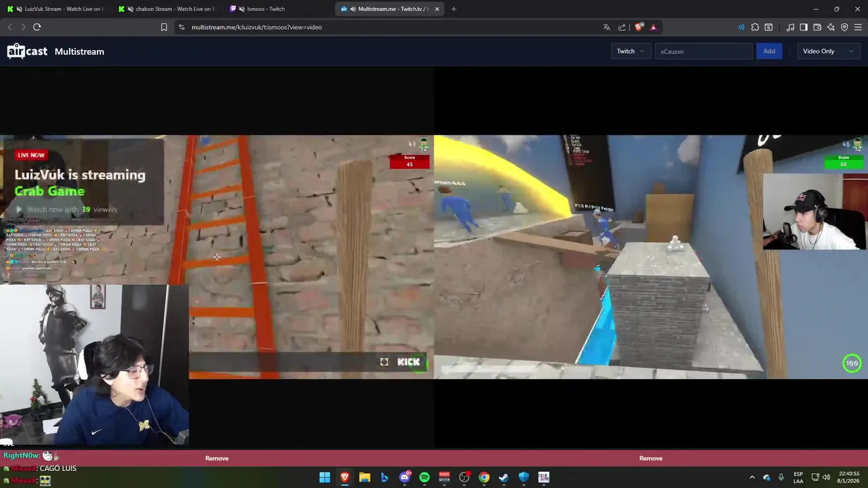Viewport: 868px width, 488px height.
Task: Open Voicemeeter from taskbar
Action: pyautogui.click(x=444, y=477)
